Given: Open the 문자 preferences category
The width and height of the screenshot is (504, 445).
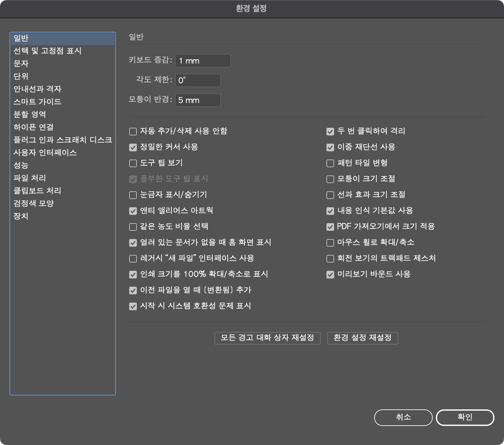Looking at the screenshot, I should (63, 64).
